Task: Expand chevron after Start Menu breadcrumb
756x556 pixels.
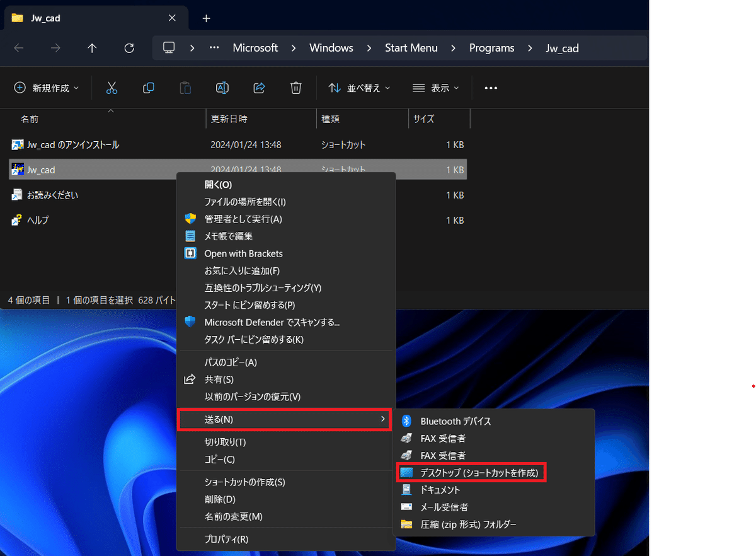Action: (454, 48)
